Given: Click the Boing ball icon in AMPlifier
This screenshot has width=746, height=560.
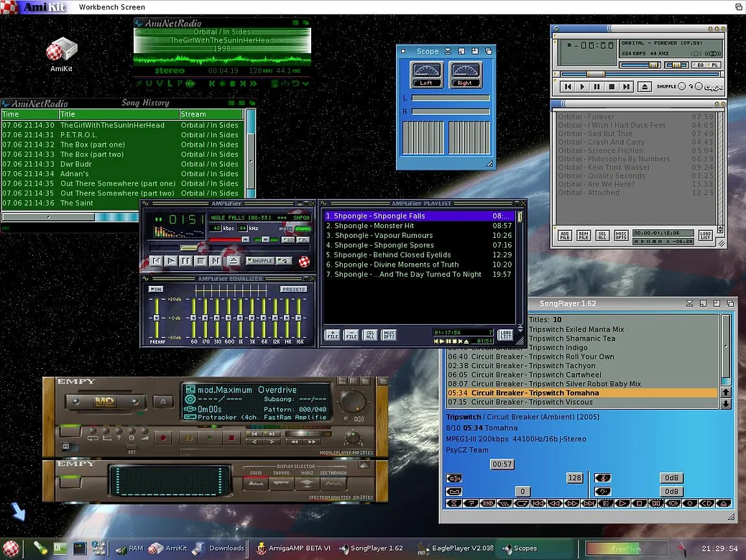Looking at the screenshot, I should tap(304, 261).
